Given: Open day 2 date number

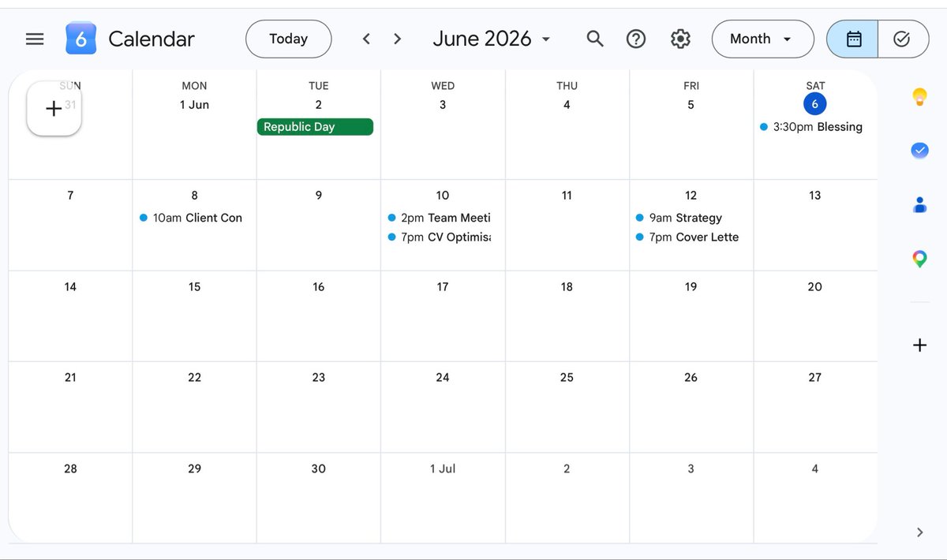Looking at the screenshot, I should click(318, 105).
